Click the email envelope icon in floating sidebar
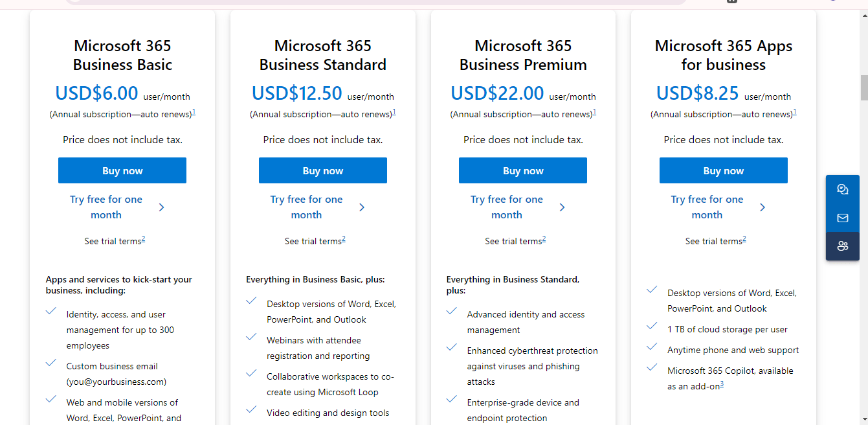This screenshot has width=868, height=425. [842, 218]
